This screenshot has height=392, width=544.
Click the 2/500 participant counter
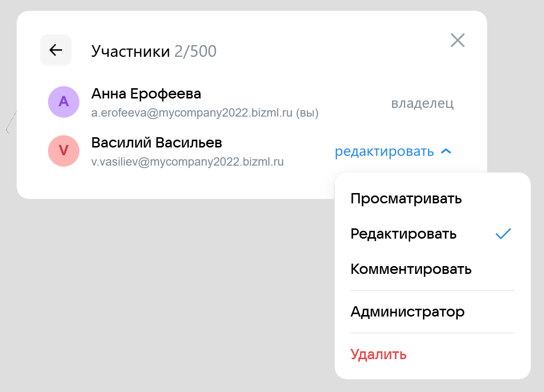click(x=196, y=51)
